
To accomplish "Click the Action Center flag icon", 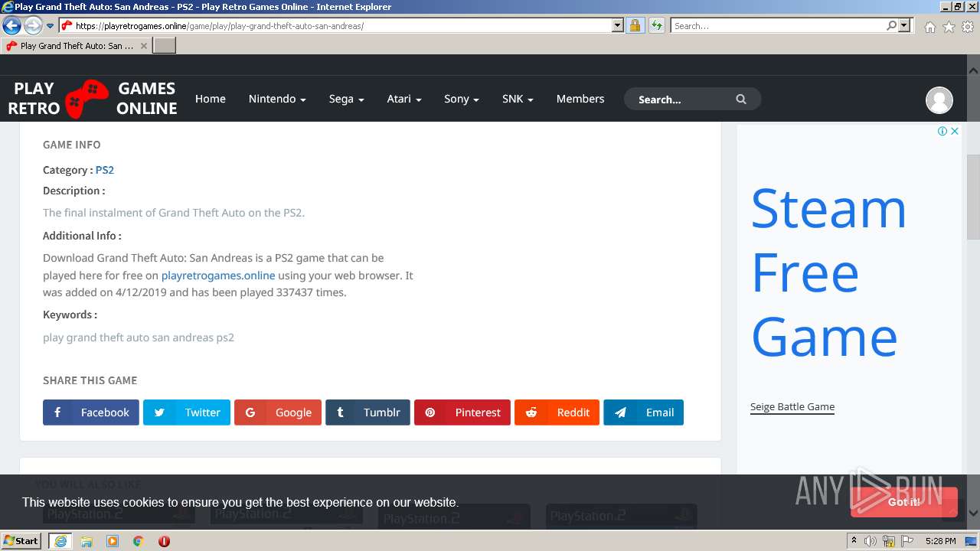I will click(x=907, y=541).
